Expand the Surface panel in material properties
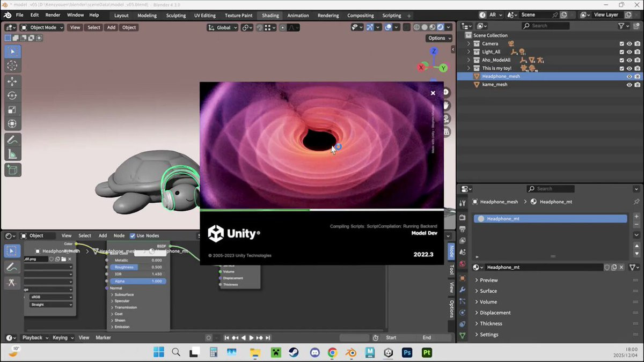This screenshot has width=644, height=362. coord(488,291)
